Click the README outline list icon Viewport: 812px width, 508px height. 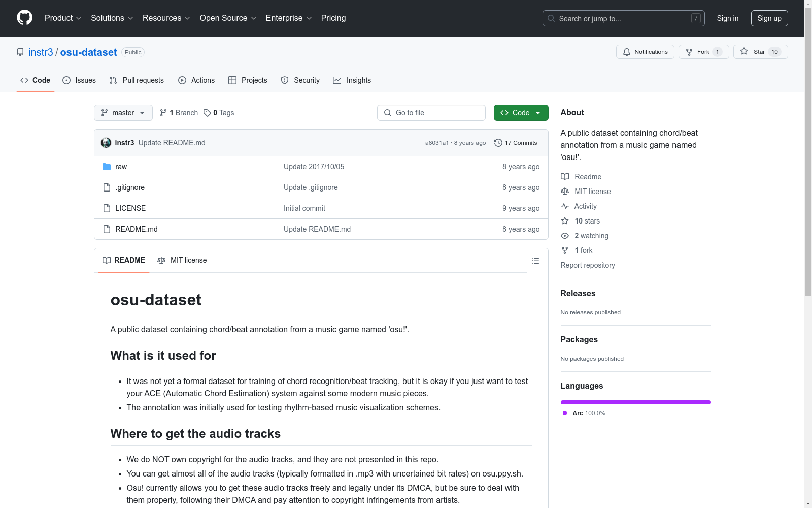535,261
